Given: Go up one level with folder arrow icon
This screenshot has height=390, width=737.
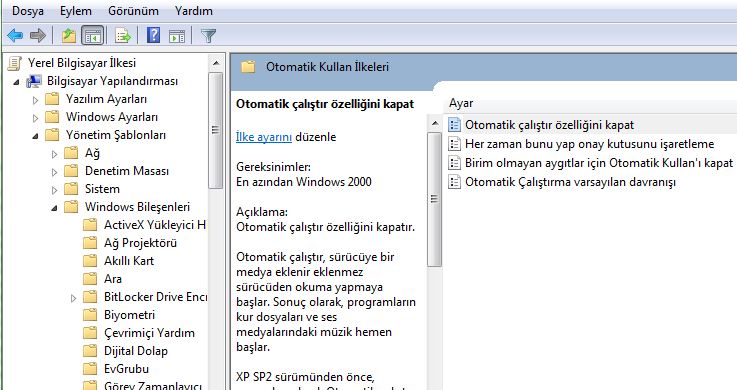Looking at the screenshot, I should tap(69, 35).
